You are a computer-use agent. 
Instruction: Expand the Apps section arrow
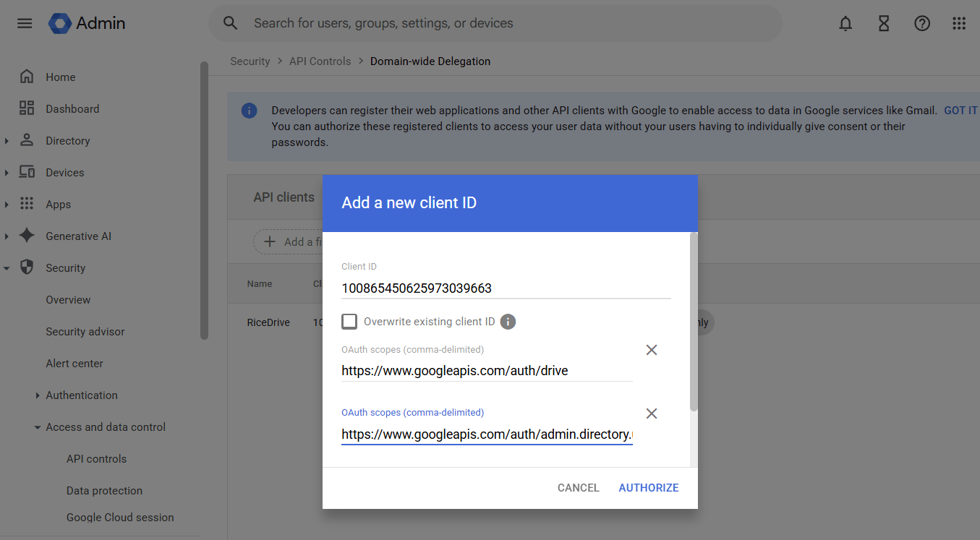point(7,205)
